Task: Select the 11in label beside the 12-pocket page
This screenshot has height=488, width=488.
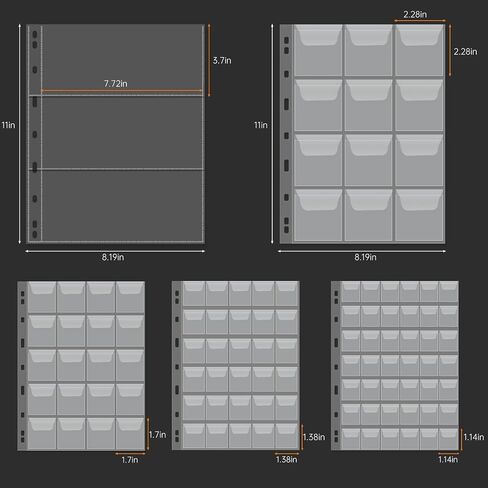Action: coord(261,125)
